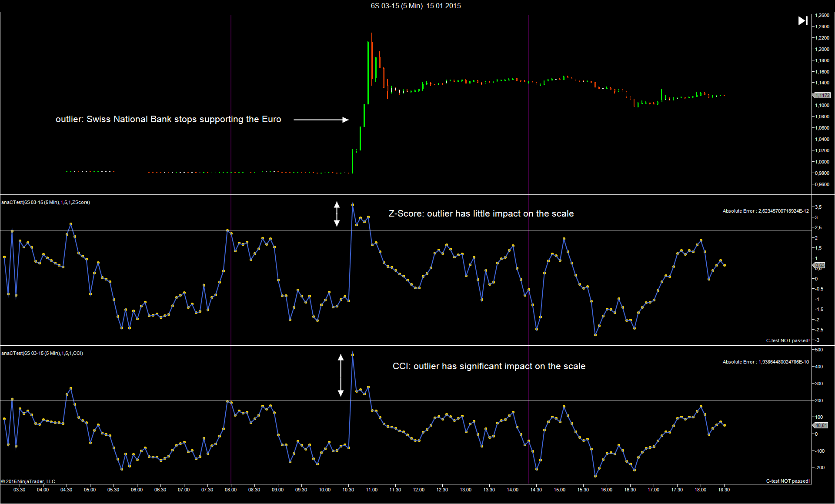835x504 pixels.
Task: Click the chart title 6S 03-15 (5 Min)
Action: 397,6
